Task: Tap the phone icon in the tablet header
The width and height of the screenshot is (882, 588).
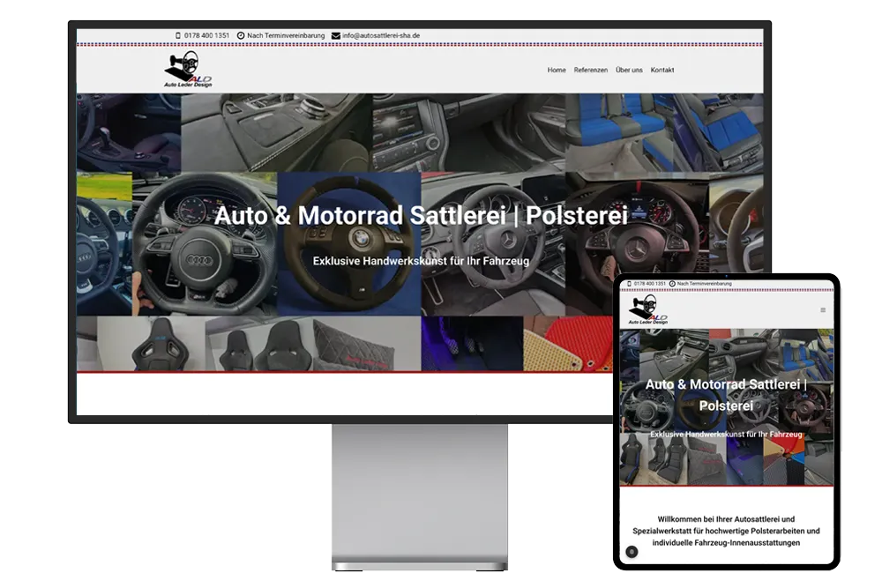Action: pos(629,283)
